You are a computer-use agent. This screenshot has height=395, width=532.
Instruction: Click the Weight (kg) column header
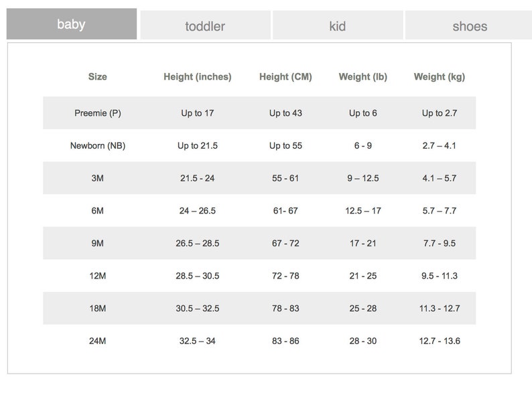[440, 77]
